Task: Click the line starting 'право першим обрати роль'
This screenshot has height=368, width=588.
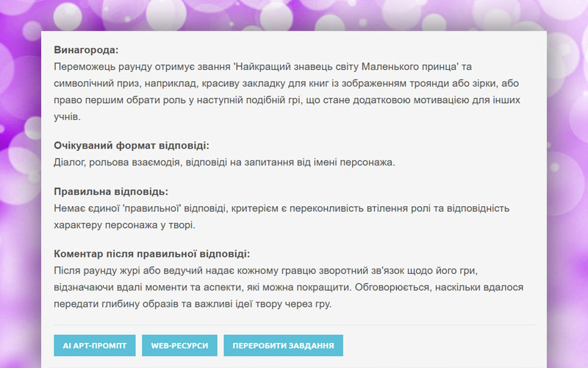Action: pyautogui.click(x=287, y=100)
